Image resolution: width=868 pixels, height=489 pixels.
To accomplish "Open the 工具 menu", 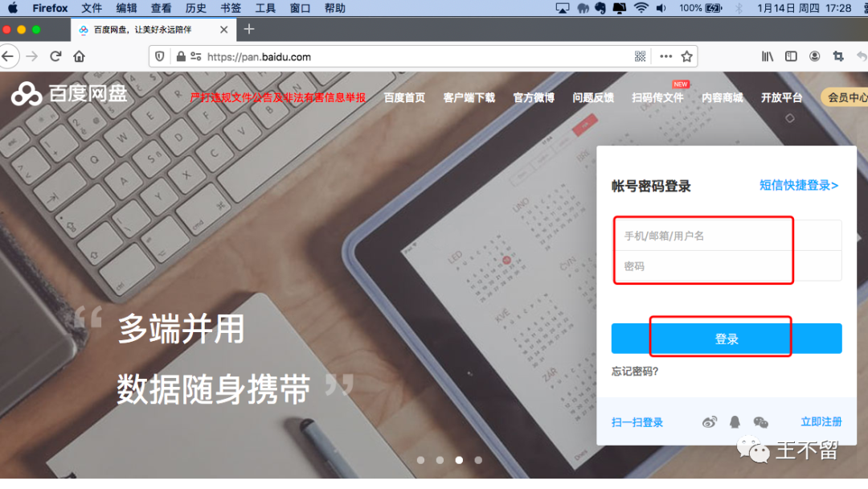I will pyautogui.click(x=265, y=8).
